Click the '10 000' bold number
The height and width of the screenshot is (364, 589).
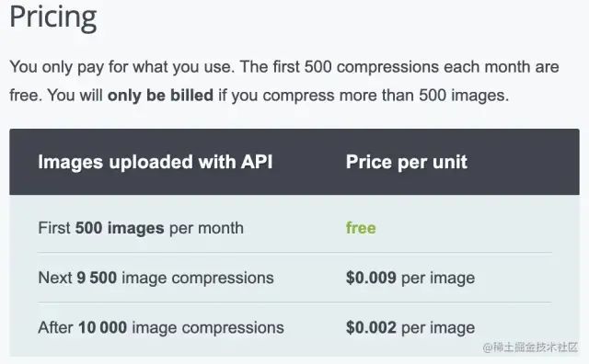[102, 328]
